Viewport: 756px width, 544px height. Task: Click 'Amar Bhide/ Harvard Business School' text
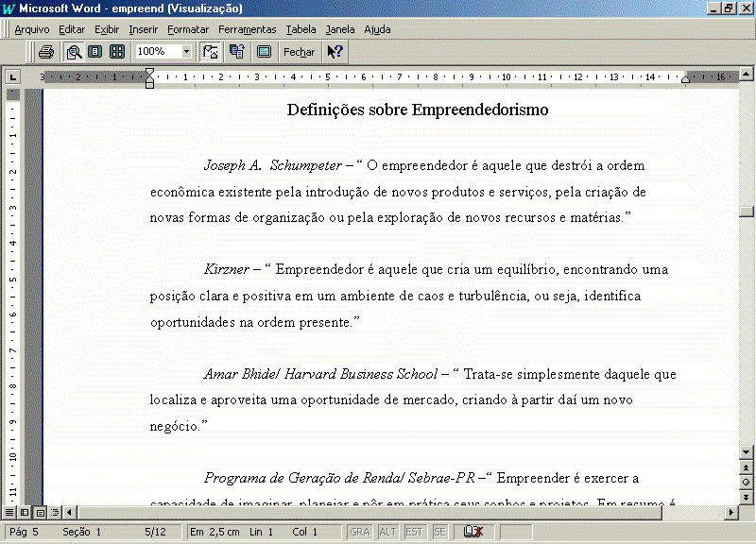click(320, 374)
